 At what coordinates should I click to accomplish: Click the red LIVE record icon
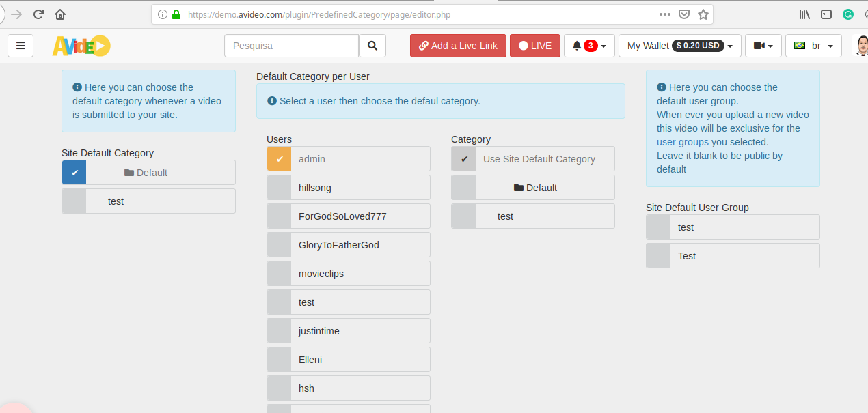522,46
